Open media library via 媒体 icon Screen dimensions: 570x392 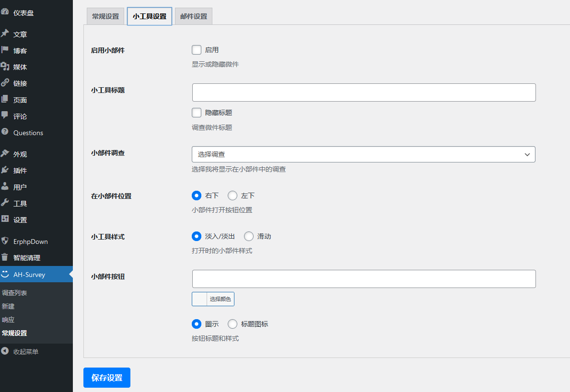coord(5,67)
